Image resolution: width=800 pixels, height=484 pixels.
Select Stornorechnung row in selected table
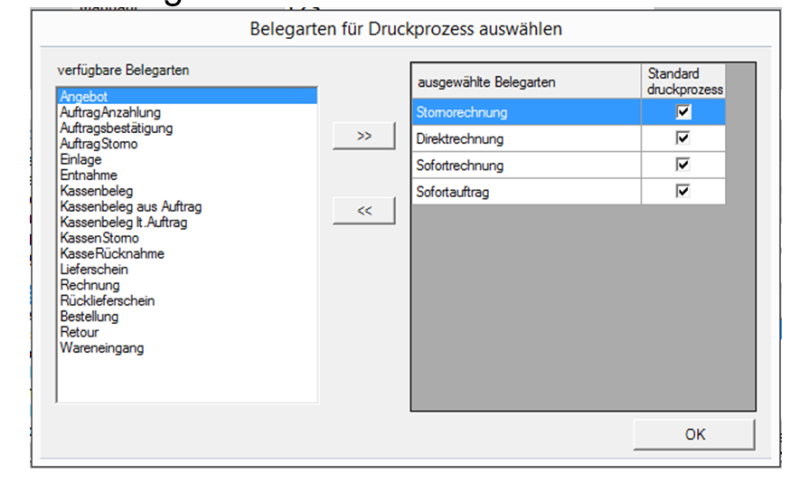pyautogui.click(x=461, y=113)
